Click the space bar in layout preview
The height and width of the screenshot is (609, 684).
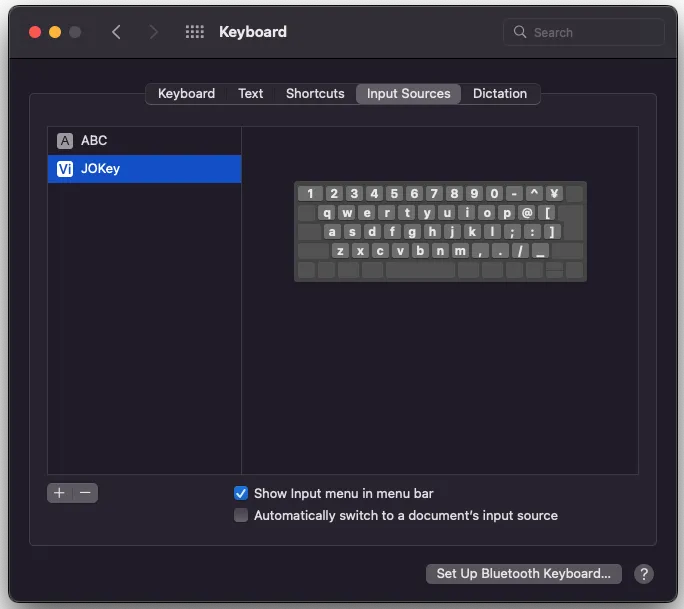point(421,270)
